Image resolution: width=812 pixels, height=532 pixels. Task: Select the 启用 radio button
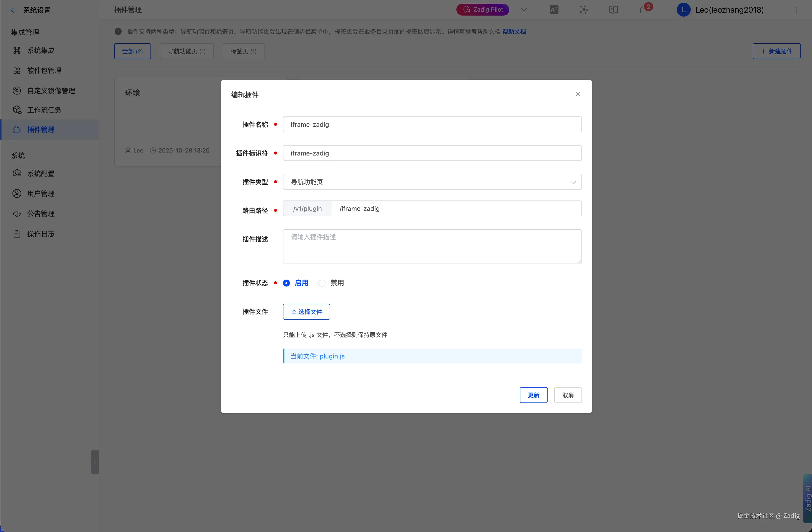coord(287,283)
